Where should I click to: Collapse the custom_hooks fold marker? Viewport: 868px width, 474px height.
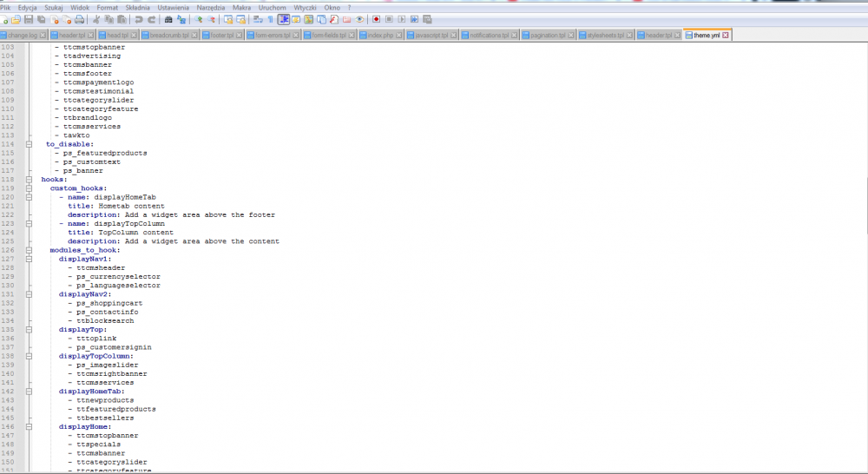[x=29, y=188]
